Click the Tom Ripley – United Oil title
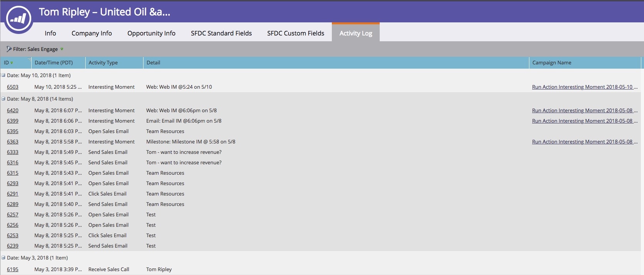This screenshot has height=275, width=644. click(105, 12)
